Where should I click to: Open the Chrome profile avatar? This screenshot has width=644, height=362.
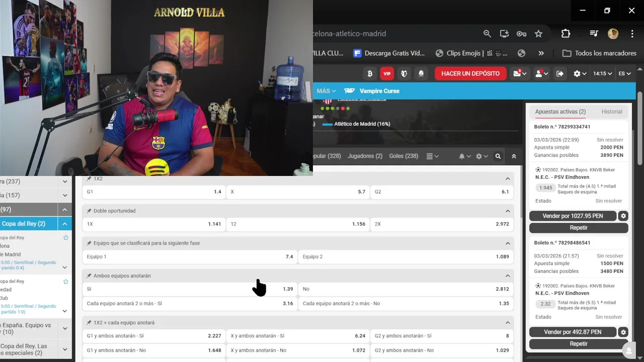click(613, 34)
